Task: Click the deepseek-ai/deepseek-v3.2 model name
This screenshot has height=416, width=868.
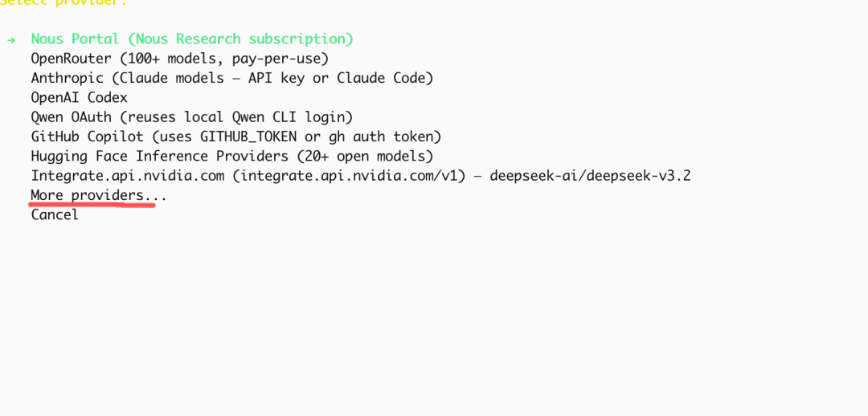Action: point(590,175)
